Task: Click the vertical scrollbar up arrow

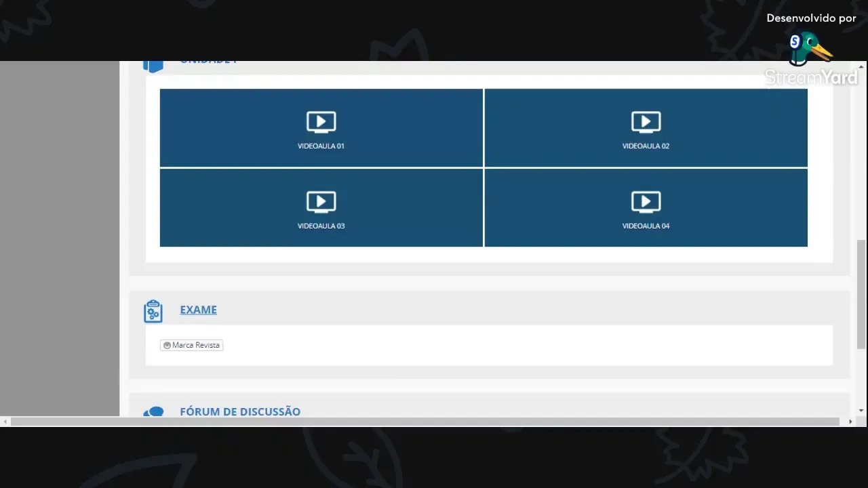Action: [x=861, y=66]
